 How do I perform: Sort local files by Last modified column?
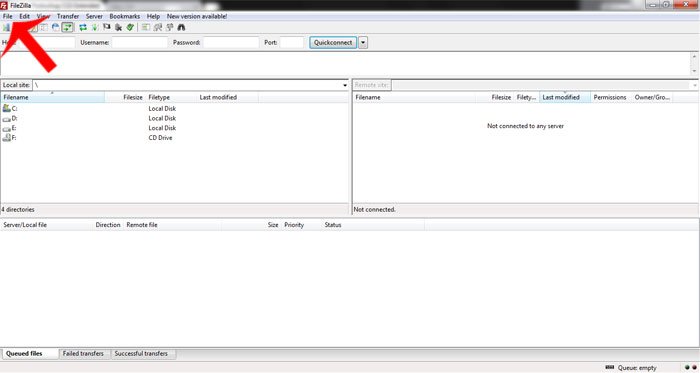(x=228, y=97)
